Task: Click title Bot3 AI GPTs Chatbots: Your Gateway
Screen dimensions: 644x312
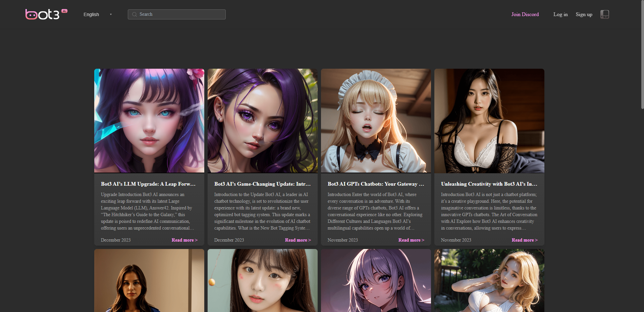Action: coord(376,184)
